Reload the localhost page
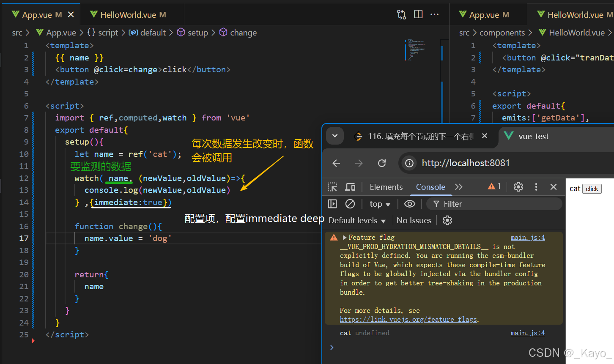The height and width of the screenshot is (364, 614). [382, 163]
